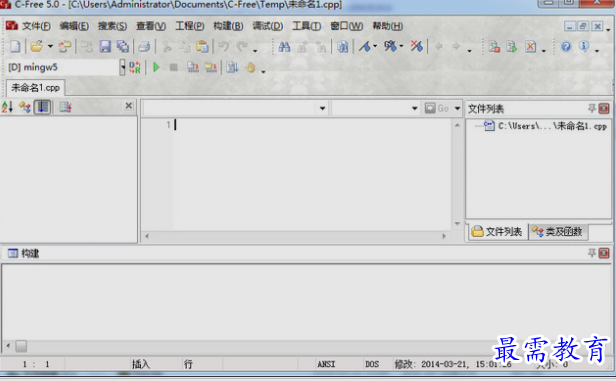Click the find in files icon

[x=343, y=47]
